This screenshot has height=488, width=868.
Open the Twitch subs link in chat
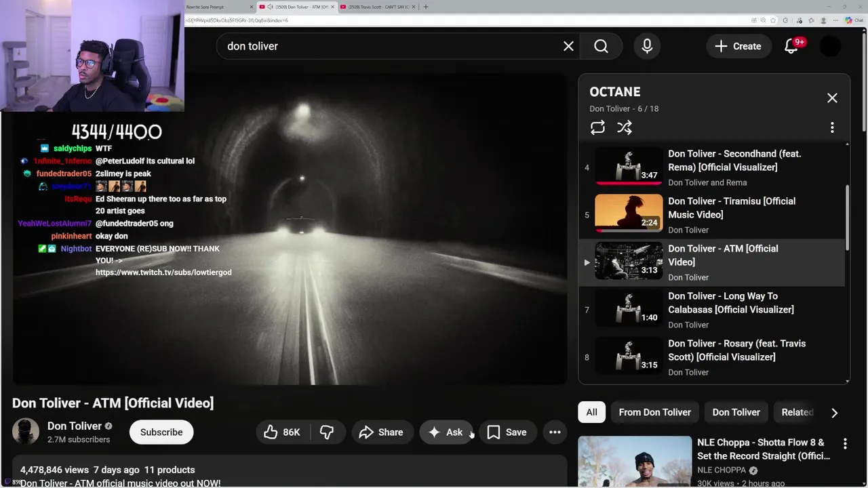[x=163, y=272]
